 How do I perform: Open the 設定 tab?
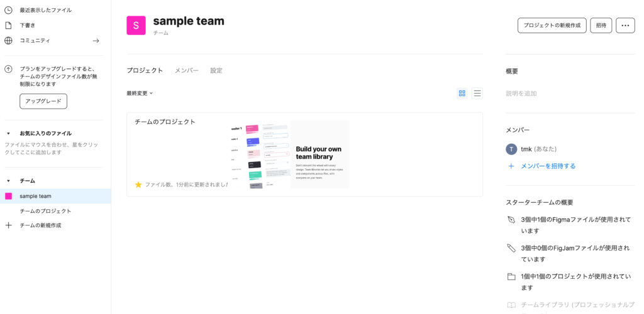click(x=216, y=70)
